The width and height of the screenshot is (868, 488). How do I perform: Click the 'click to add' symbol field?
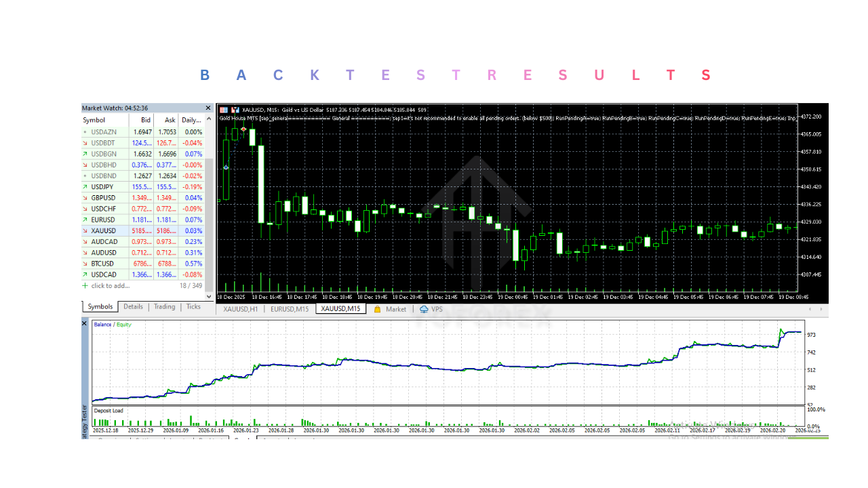tap(108, 285)
